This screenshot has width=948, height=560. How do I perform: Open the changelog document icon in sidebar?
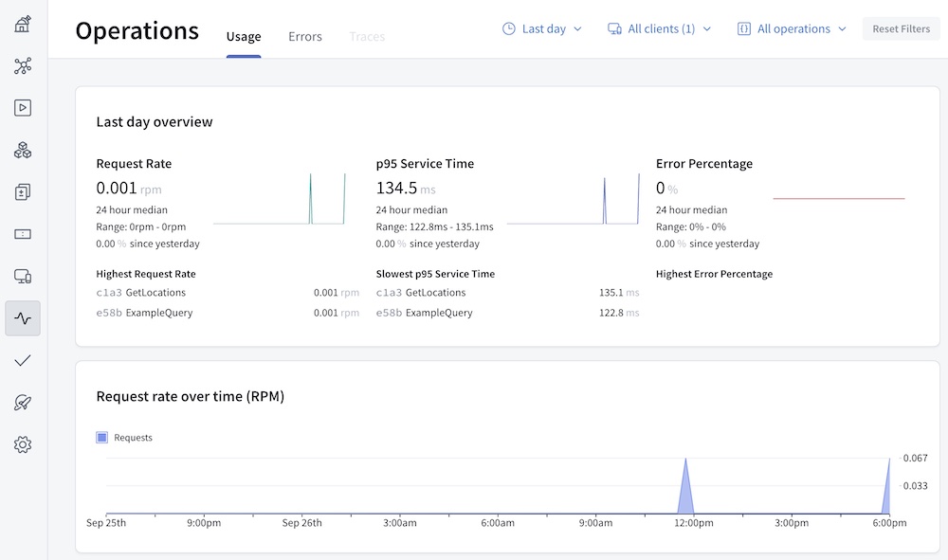pyautogui.click(x=23, y=192)
